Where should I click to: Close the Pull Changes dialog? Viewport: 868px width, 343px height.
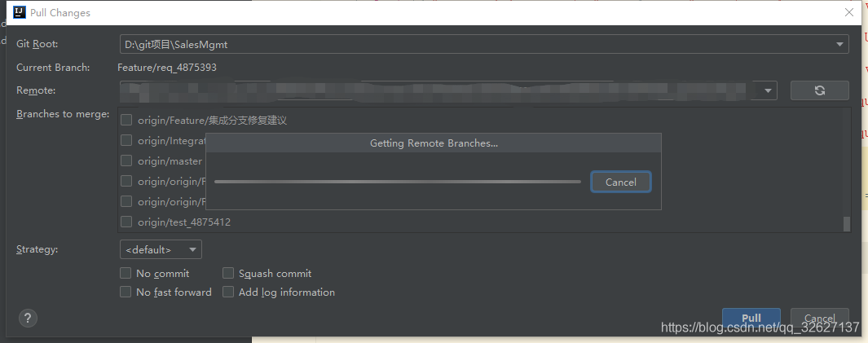pos(849,12)
